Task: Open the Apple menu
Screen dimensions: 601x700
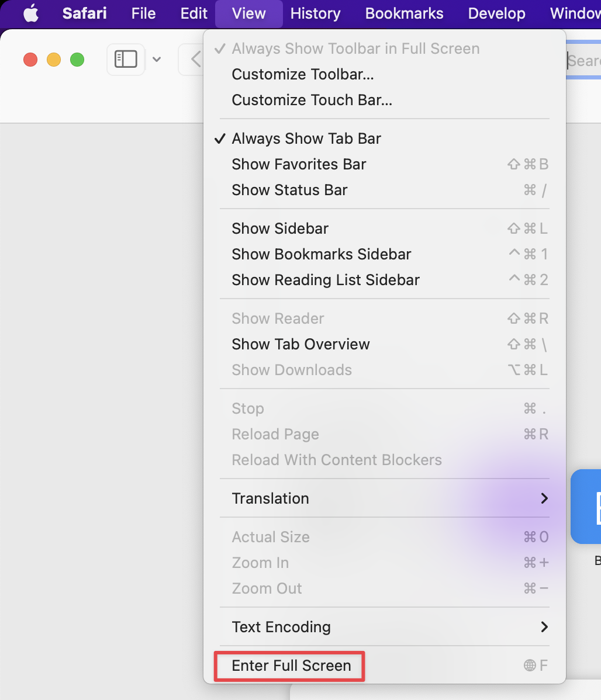Action: click(x=31, y=13)
